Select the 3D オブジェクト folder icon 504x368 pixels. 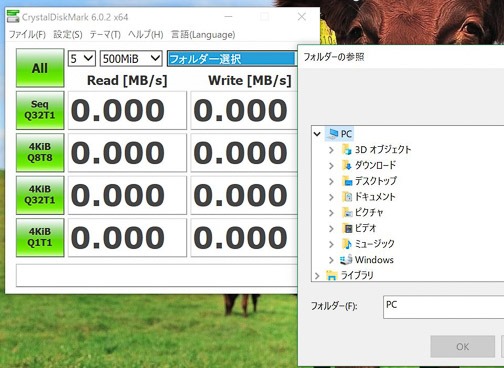(x=347, y=150)
